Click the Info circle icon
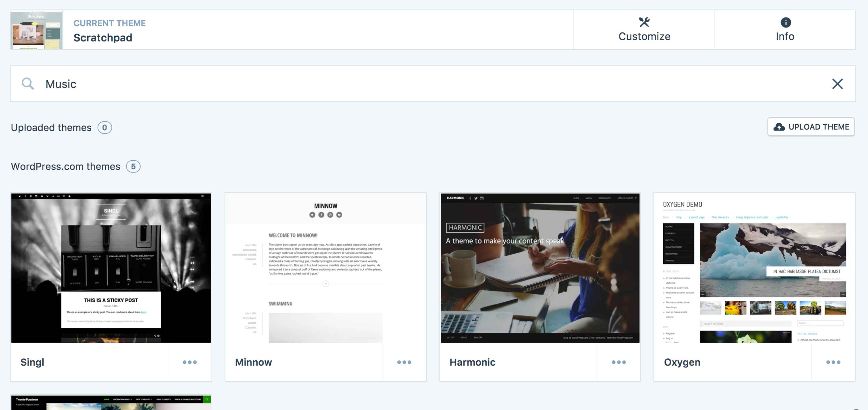The height and width of the screenshot is (410, 868). pos(786,22)
